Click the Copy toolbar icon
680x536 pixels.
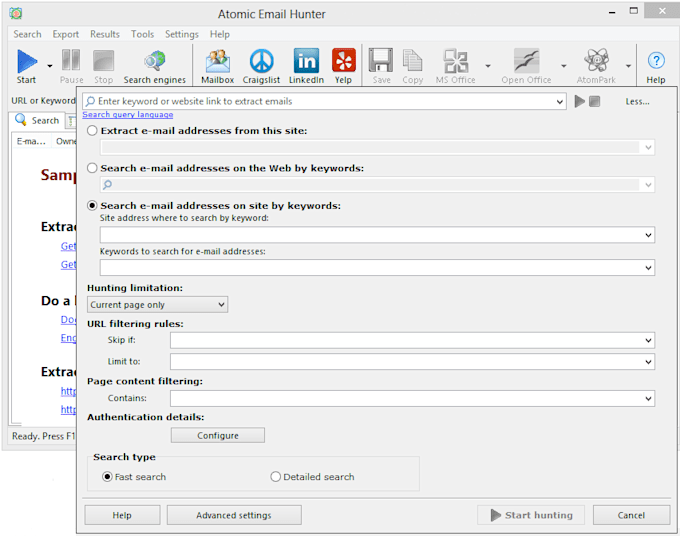[412, 60]
